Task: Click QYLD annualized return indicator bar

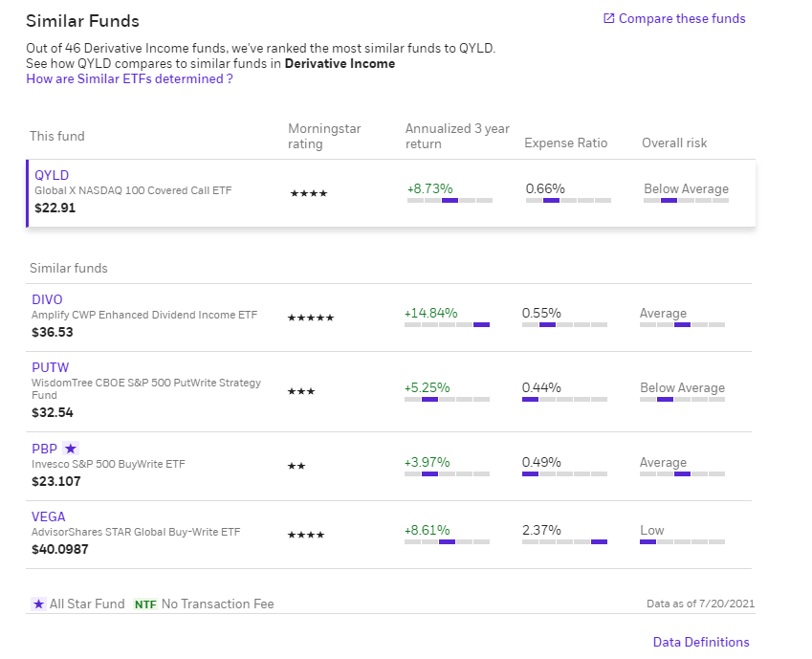Action: tap(450, 201)
